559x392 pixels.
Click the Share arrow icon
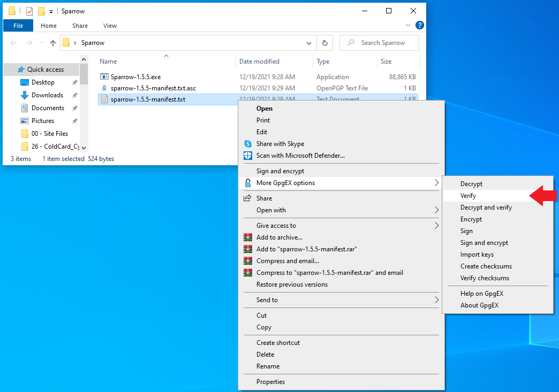(x=247, y=198)
